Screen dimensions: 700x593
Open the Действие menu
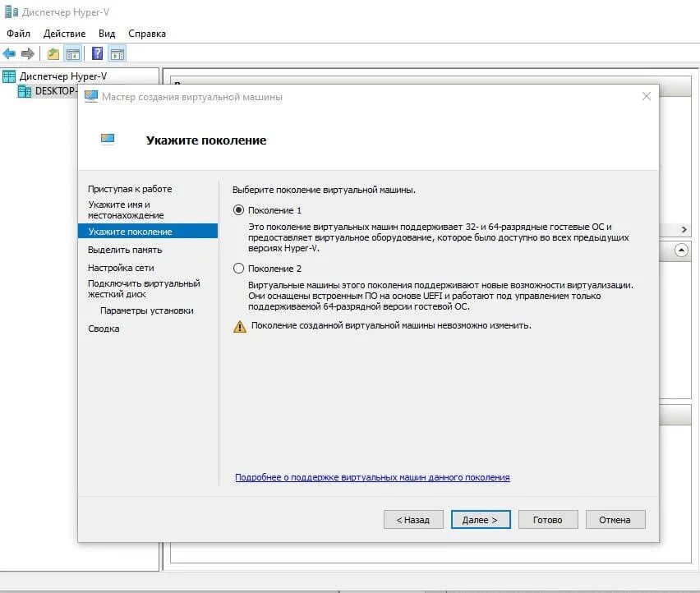64,34
